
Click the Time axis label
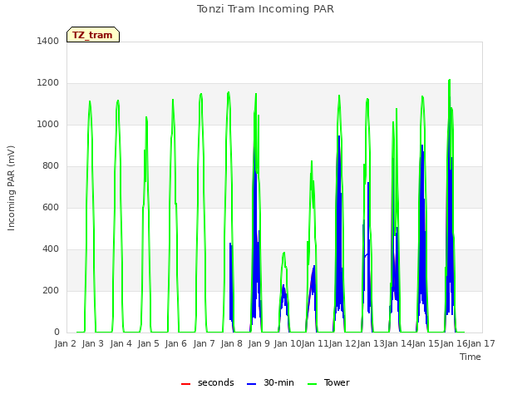[x=470, y=357]
